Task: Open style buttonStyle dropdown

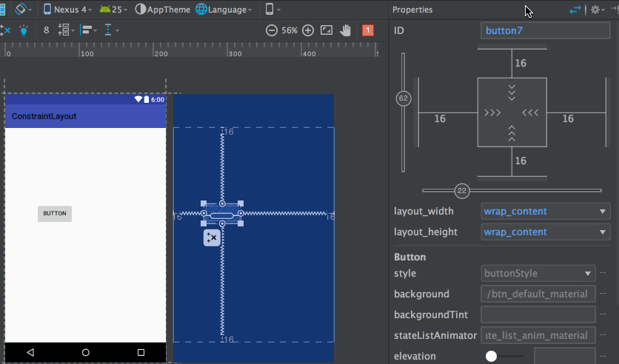Action: pyautogui.click(x=538, y=273)
